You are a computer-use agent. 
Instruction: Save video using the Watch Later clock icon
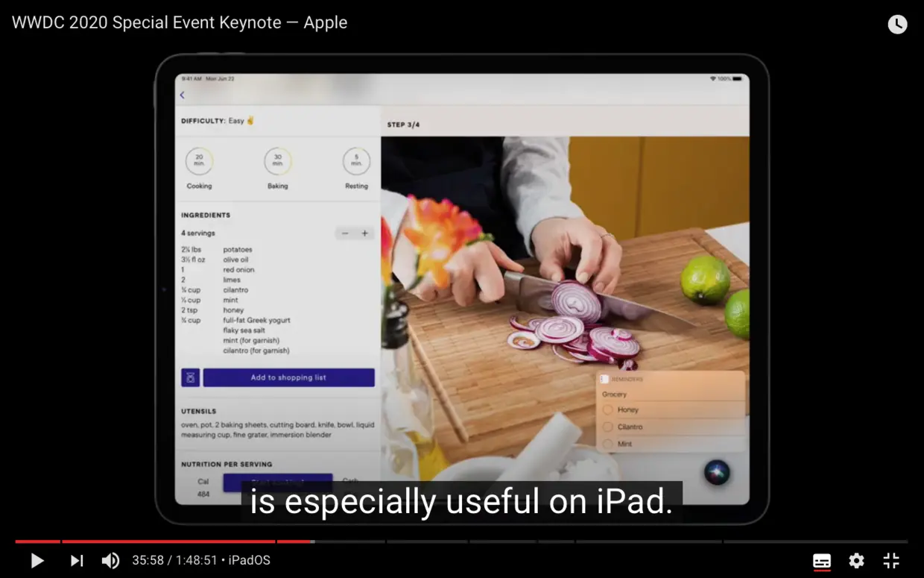(x=897, y=24)
